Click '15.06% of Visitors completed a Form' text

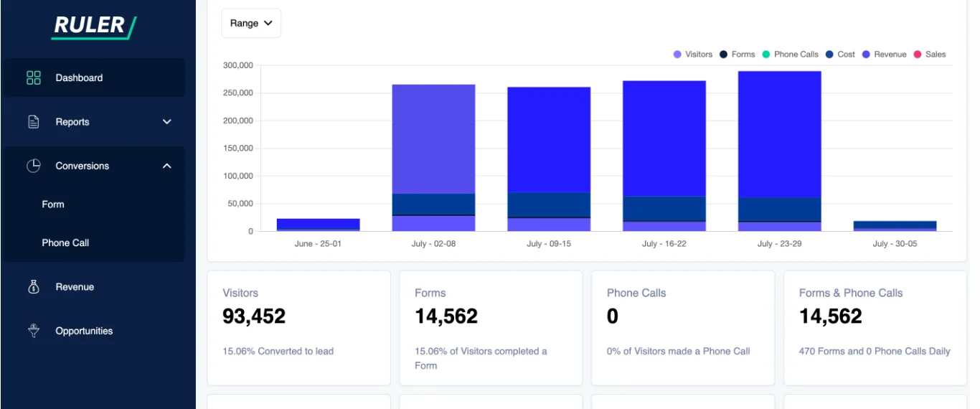click(x=481, y=359)
